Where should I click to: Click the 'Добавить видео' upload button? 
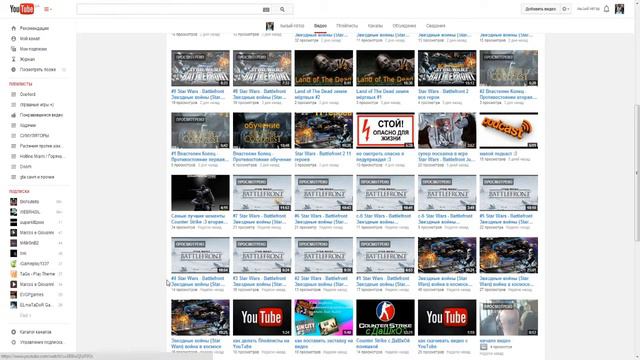pos(540,9)
